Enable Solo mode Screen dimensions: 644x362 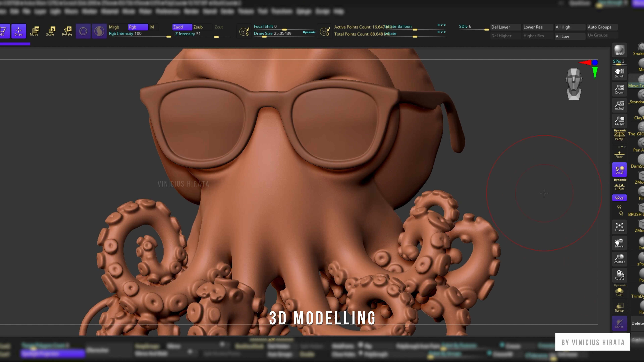tap(619, 292)
